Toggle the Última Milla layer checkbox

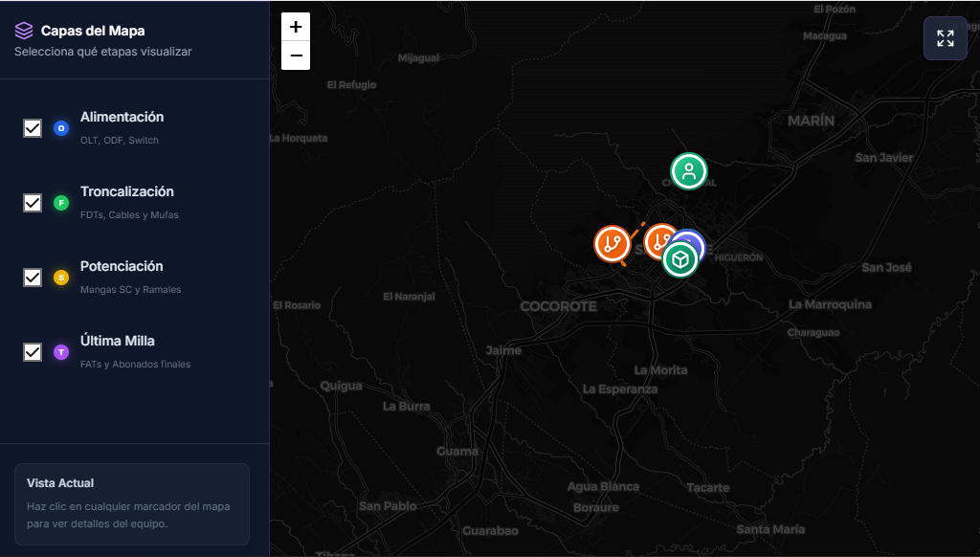click(33, 352)
